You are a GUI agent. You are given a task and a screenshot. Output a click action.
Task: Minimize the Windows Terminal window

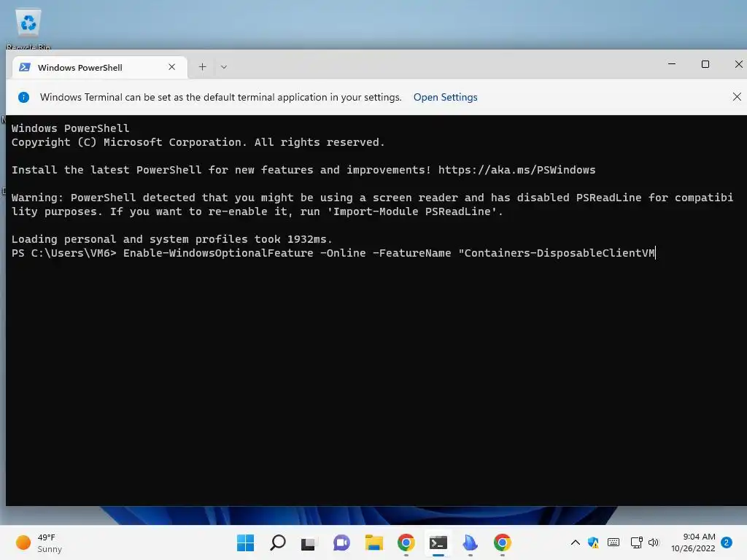672,64
